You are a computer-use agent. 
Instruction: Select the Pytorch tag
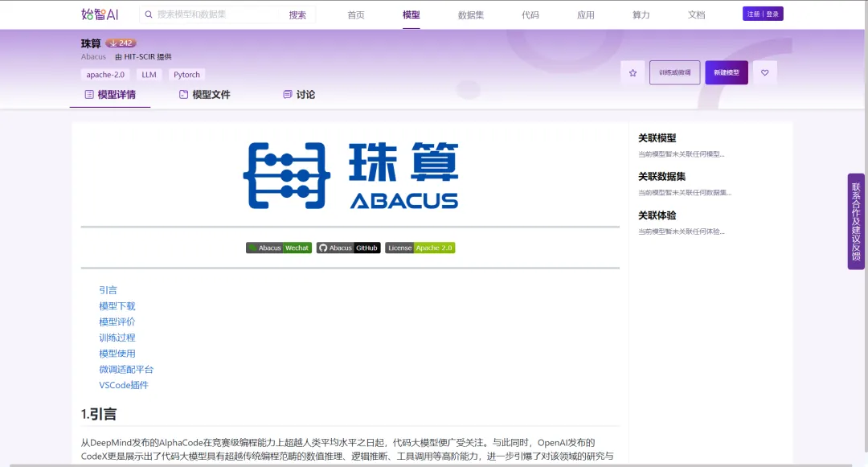[186, 75]
